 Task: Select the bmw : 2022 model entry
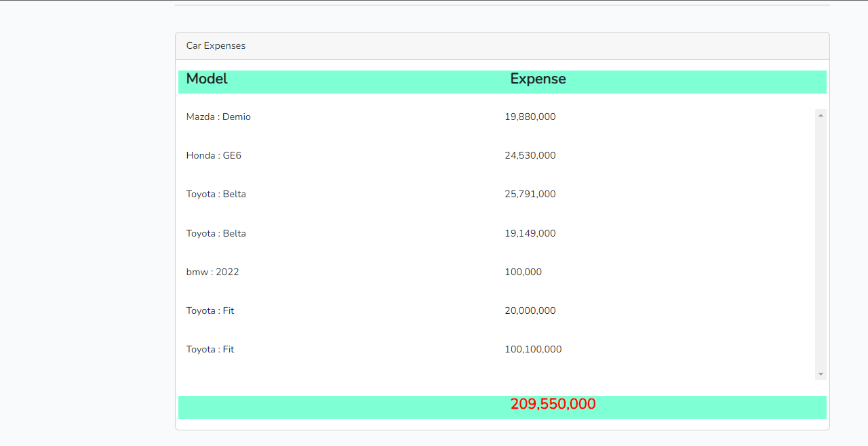tap(212, 272)
